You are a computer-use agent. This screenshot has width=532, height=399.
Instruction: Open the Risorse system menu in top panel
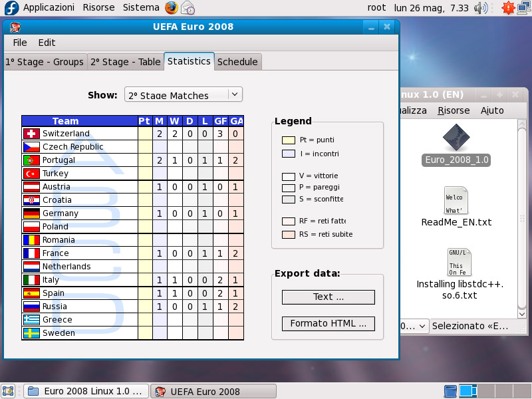(98, 7)
